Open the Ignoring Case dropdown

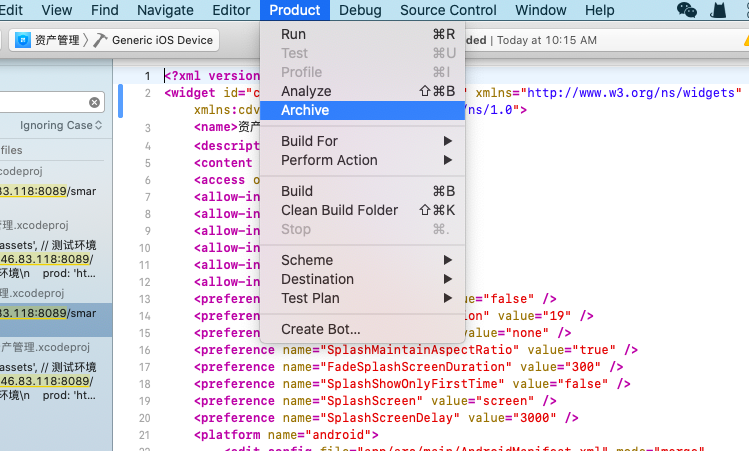pos(61,125)
